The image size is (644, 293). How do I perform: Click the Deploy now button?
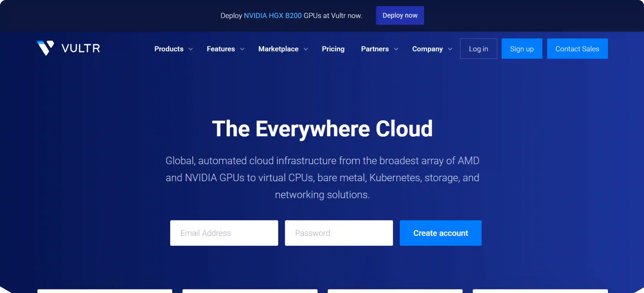[x=400, y=15]
